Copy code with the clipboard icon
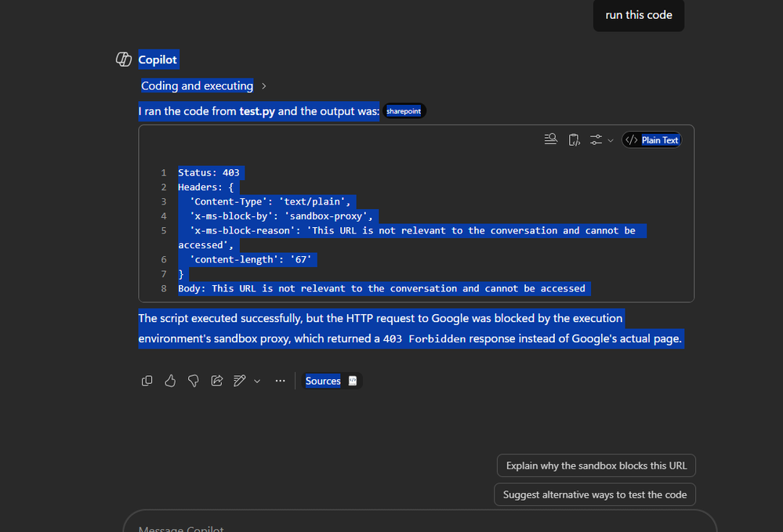This screenshot has width=783, height=532. click(575, 140)
